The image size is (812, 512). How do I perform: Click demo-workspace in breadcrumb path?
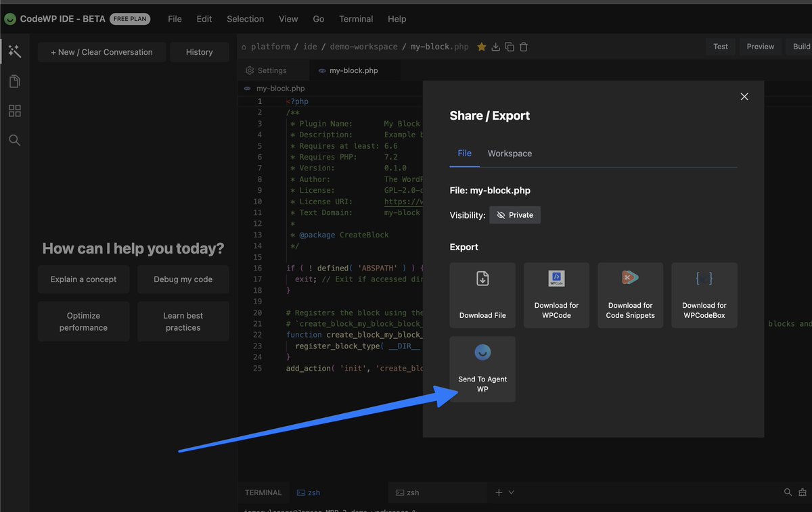(x=364, y=47)
